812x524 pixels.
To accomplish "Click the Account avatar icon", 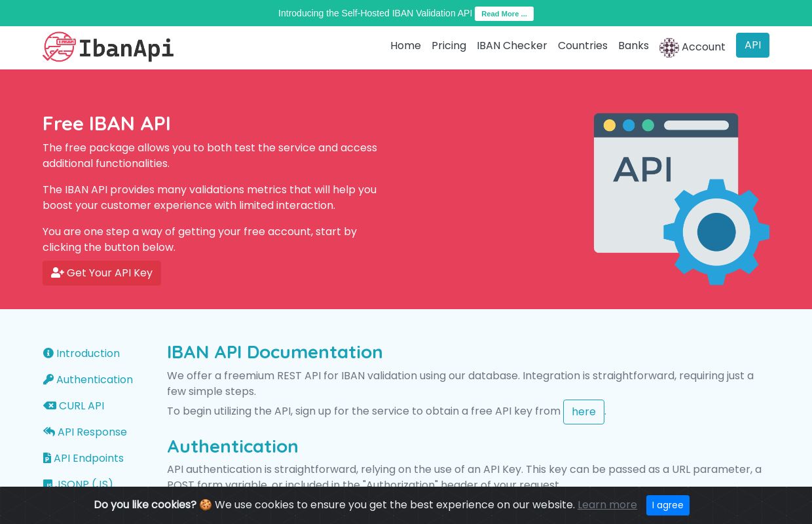I will (669, 47).
